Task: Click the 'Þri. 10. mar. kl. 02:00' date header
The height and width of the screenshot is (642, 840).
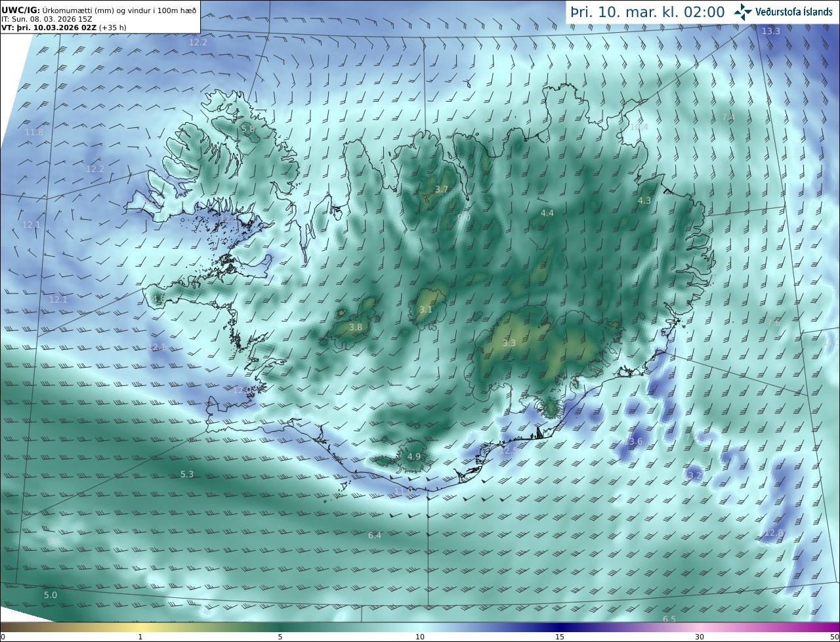Action: (x=648, y=12)
